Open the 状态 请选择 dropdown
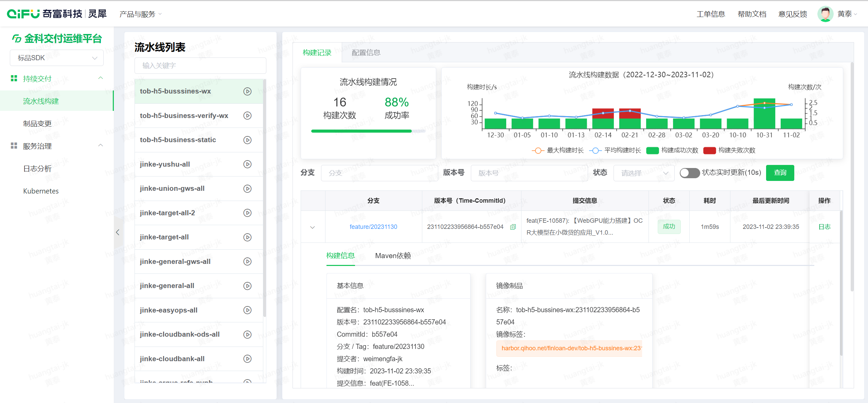 (x=643, y=173)
